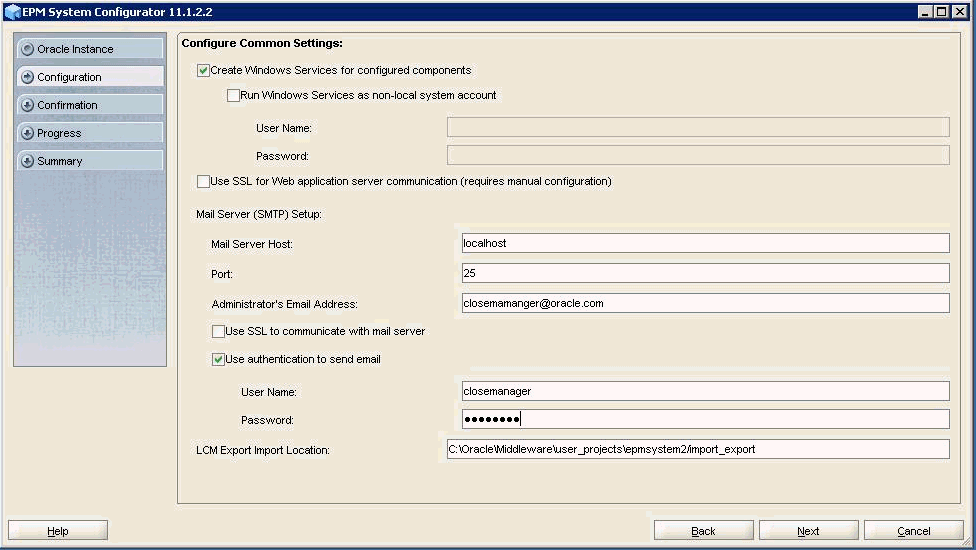Open the Confirmation step label
This screenshot has height=550, width=976.
pyautogui.click(x=67, y=105)
